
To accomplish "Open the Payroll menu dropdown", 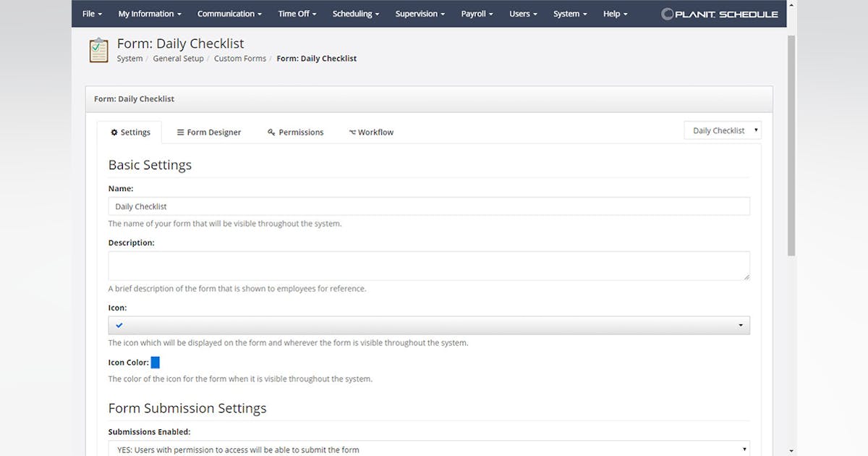I will [476, 13].
